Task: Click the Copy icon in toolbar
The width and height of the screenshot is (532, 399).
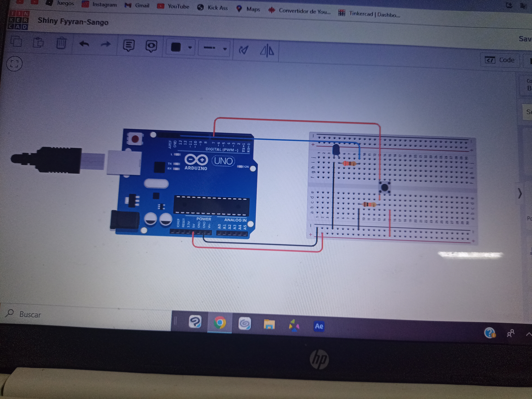Action: point(16,42)
